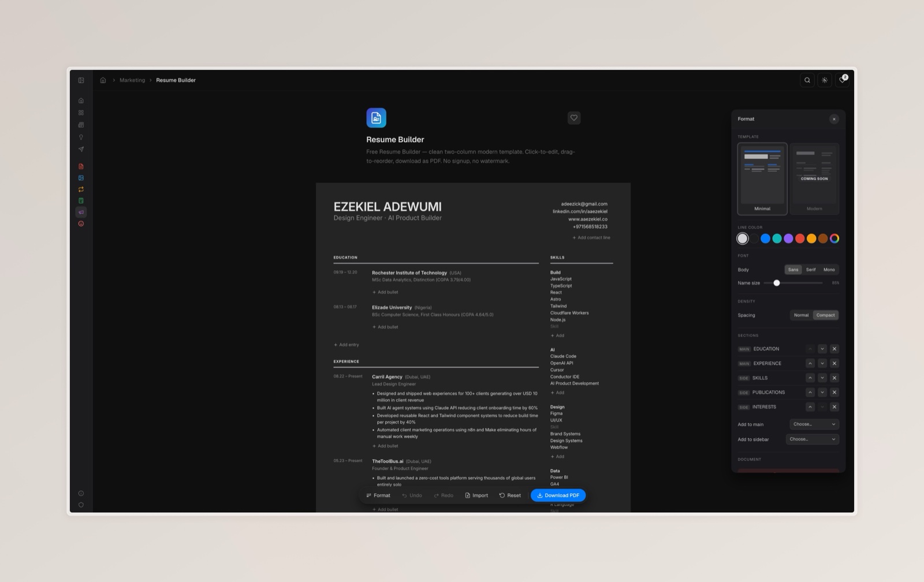Select the red PDF document icon in sidebar
Screen dimensions: 924x582
(x=81, y=166)
